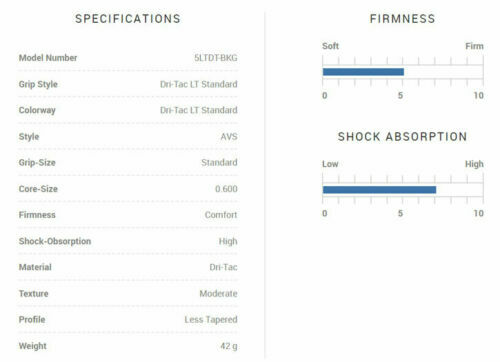Select the model number 5LTDT-BKG
500x362 pixels.
point(216,58)
